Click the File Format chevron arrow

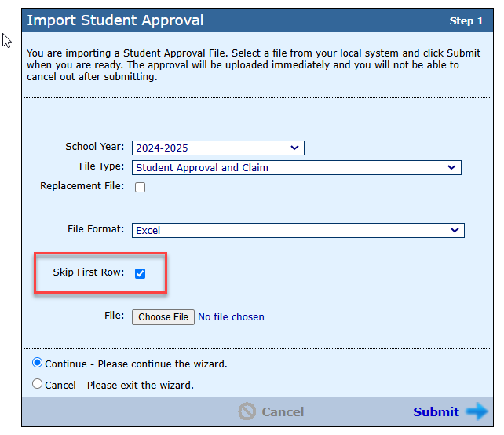click(x=455, y=230)
